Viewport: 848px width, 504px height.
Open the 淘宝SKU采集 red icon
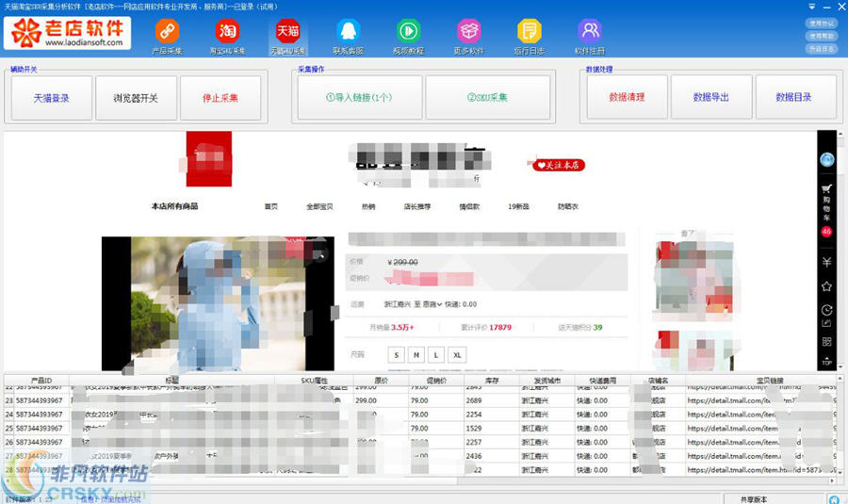pos(227,31)
